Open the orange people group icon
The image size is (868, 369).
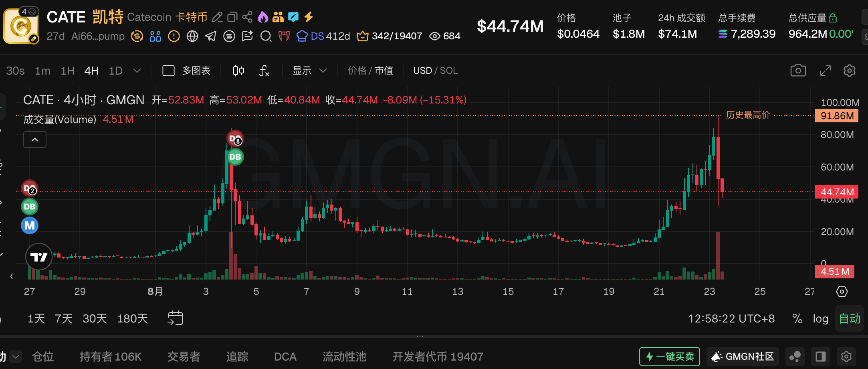click(278, 17)
